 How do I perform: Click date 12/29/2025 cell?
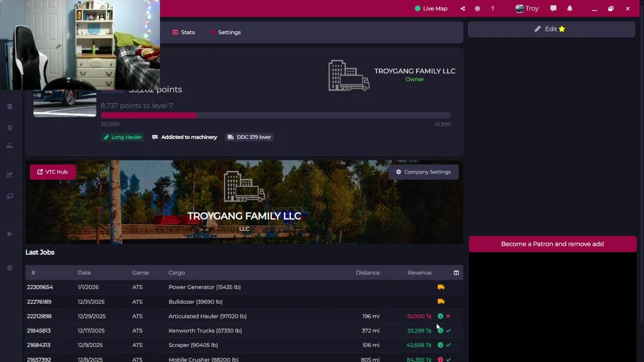[x=92, y=316]
